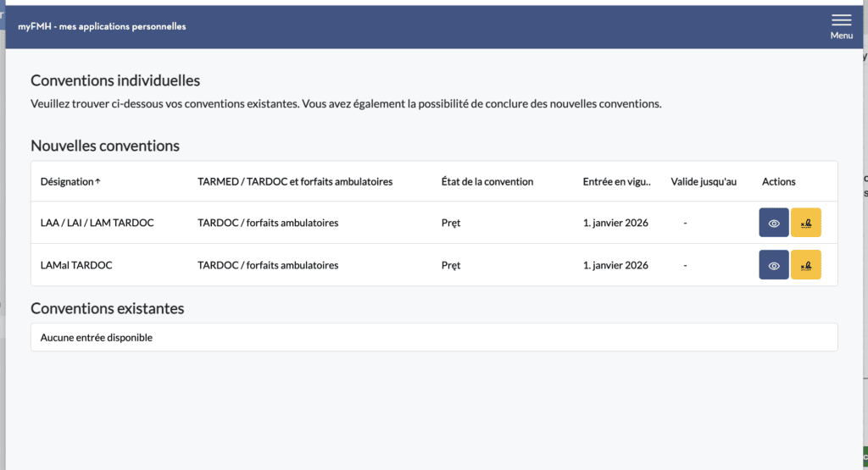Click myFMH - mes applications personnelles title
Screen dimensions: 868x470
point(102,26)
